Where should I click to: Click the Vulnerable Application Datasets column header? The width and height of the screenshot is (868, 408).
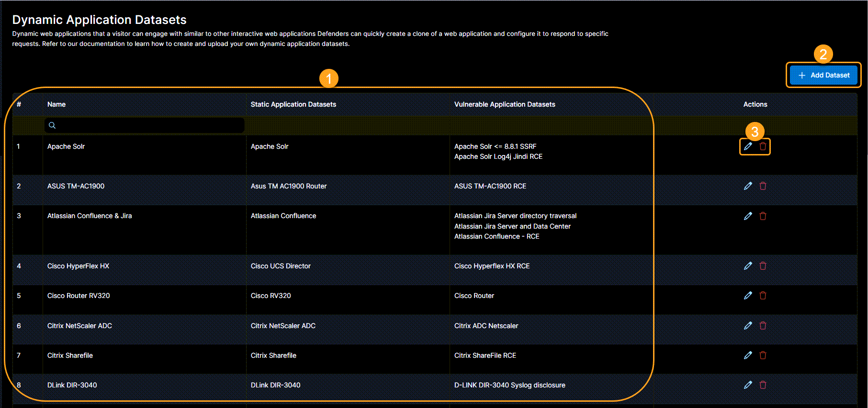(505, 104)
